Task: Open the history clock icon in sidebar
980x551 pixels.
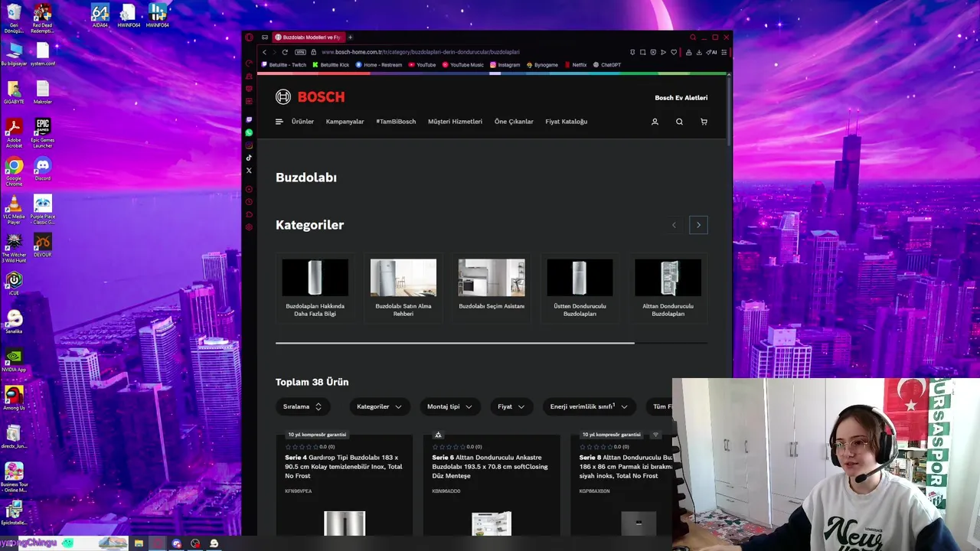Action: click(x=249, y=202)
